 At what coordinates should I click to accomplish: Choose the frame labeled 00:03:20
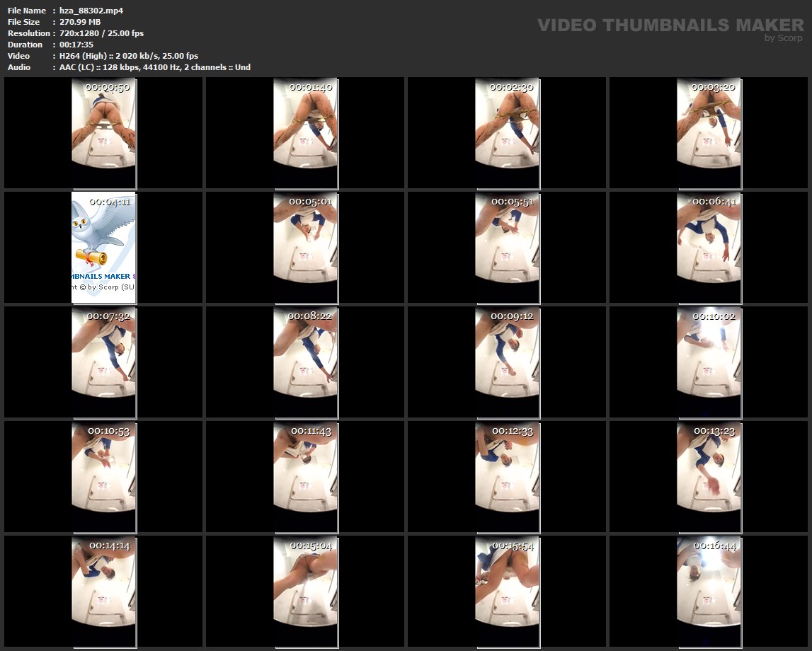709,133
